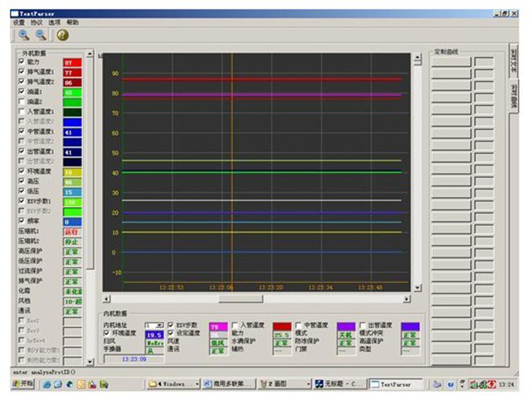Open the 设置 menu
Image resolution: width=532 pixels, height=396 pixels.
point(18,23)
